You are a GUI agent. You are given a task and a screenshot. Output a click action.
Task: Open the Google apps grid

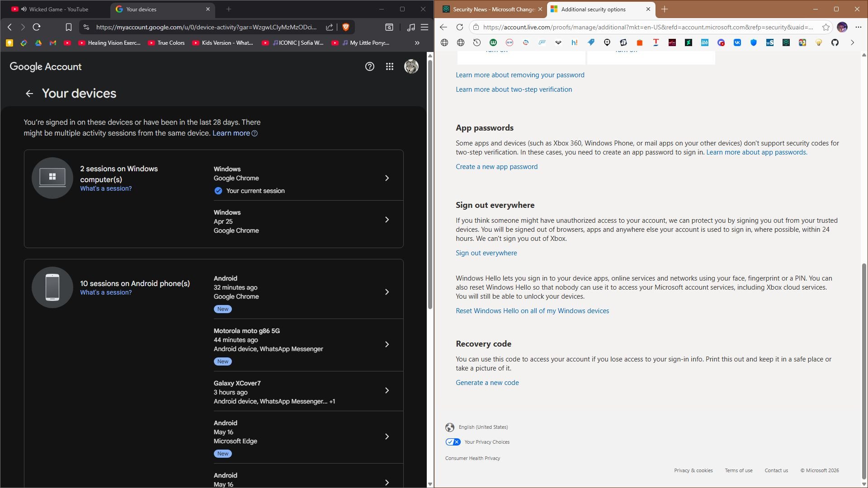click(x=390, y=67)
